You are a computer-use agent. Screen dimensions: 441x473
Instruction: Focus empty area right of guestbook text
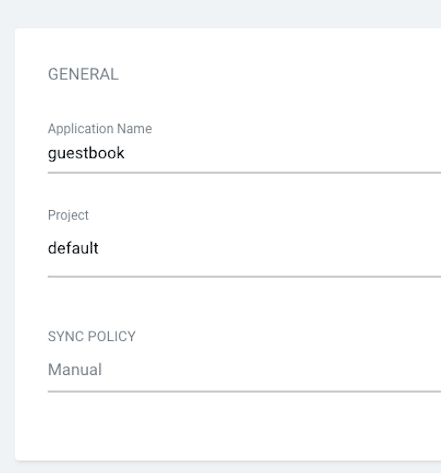pos(283,154)
